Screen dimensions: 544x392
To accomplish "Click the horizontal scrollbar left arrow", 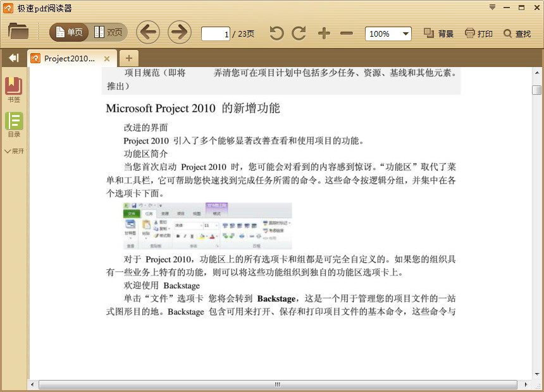I will 33,384.
